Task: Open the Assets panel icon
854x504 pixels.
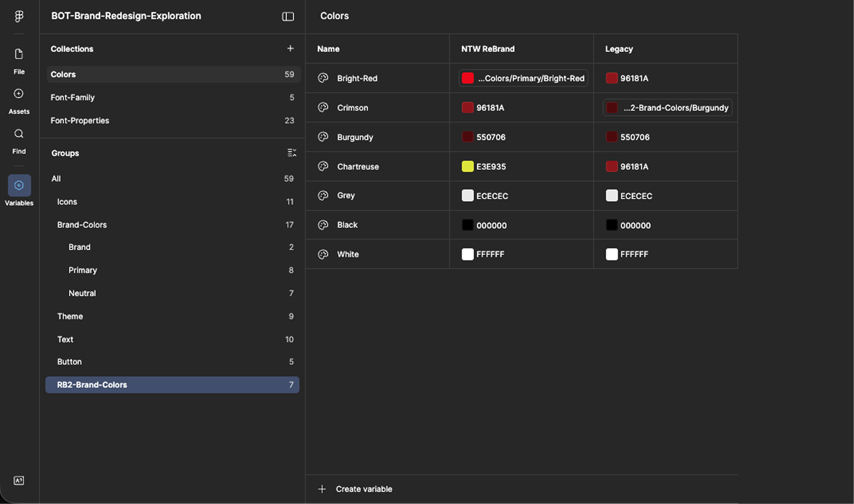Action: [x=19, y=94]
